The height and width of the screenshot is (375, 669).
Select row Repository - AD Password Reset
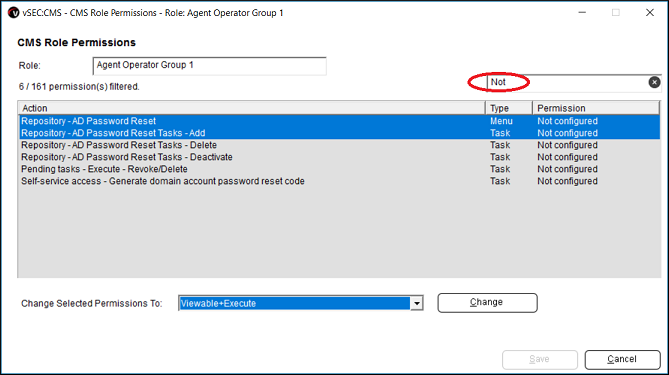coord(339,121)
